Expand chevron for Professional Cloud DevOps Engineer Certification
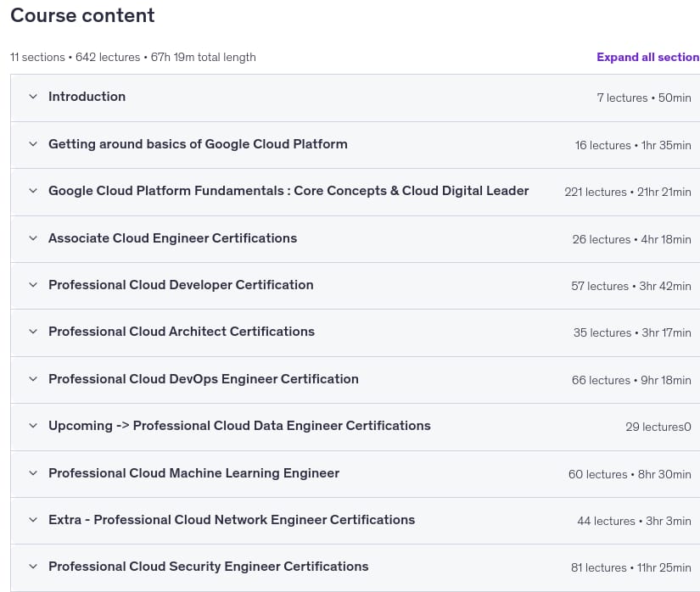 (x=33, y=379)
